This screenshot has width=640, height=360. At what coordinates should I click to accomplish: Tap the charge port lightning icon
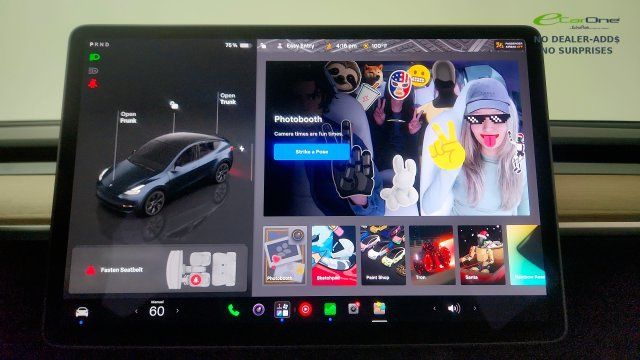pyautogui.click(x=242, y=149)
